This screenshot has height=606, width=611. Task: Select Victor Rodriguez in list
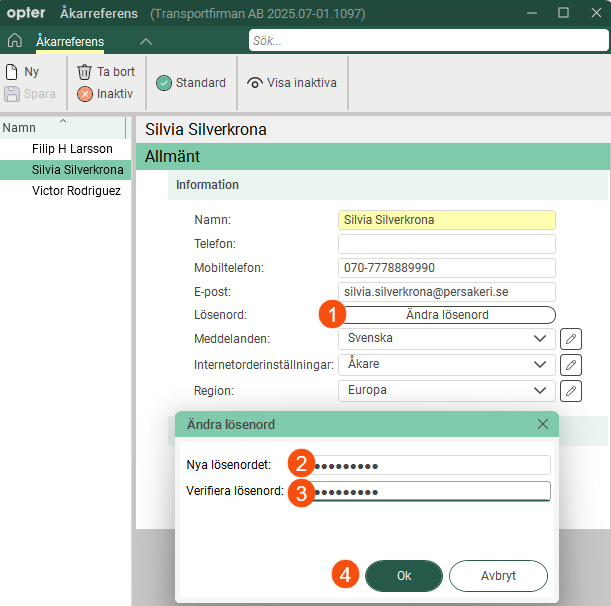[x=76, y=191]
